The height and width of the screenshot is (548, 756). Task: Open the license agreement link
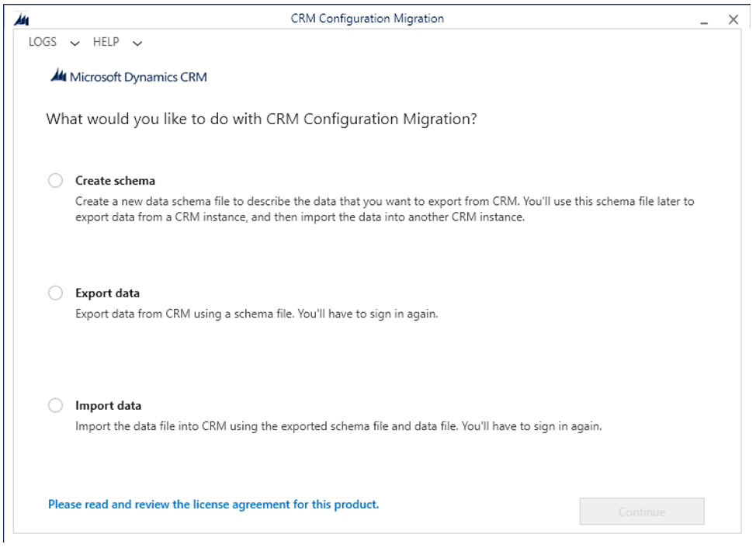(213, 505)
